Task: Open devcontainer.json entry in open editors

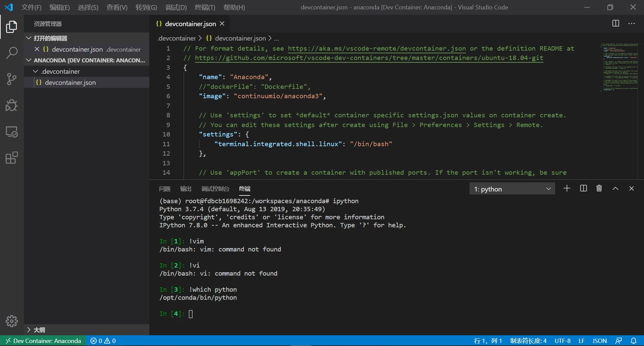Action: tap(87, 49)
